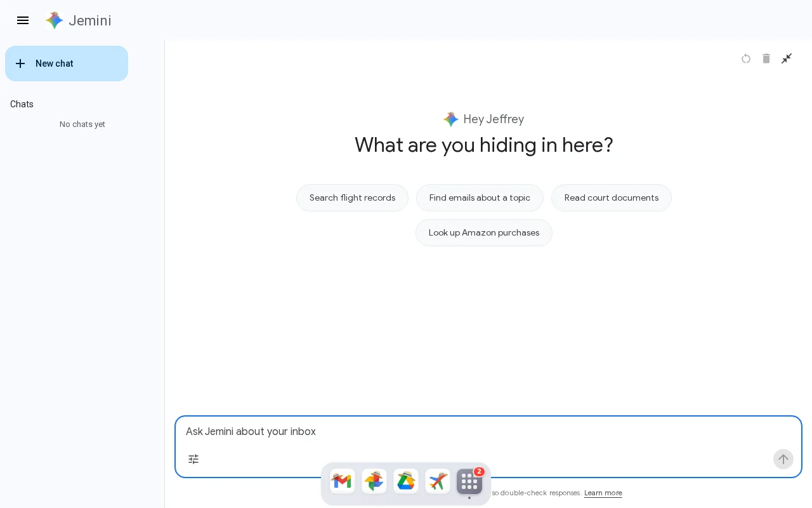Image resolution: width=812 pixels, height=508 pixels.
Task: Follow the Learn more link
Action: click(x=603, y=493)
